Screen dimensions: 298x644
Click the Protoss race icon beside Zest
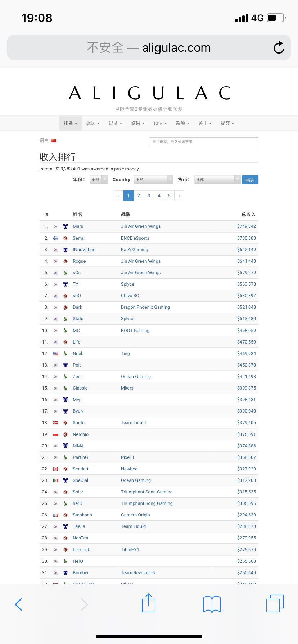66,377
